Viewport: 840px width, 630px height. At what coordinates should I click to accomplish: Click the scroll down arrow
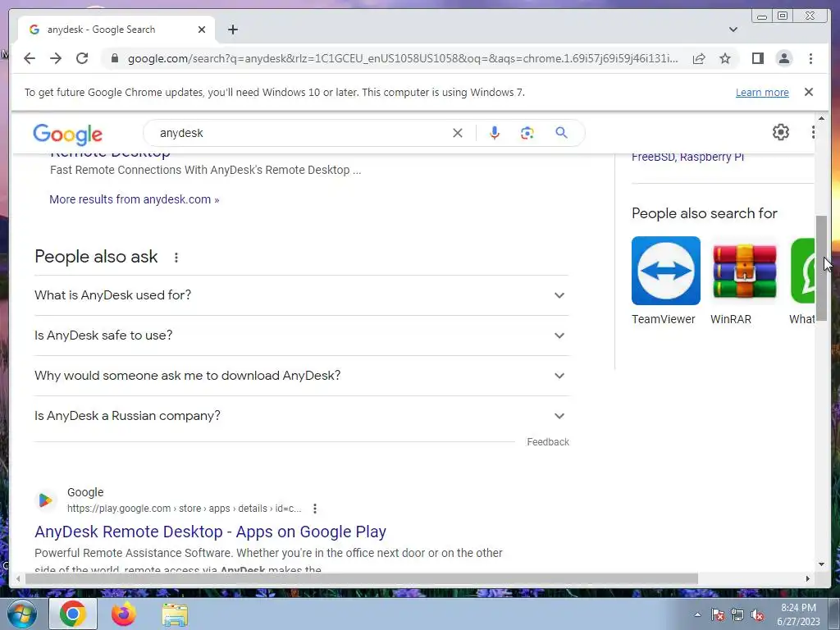coord(821,564)
